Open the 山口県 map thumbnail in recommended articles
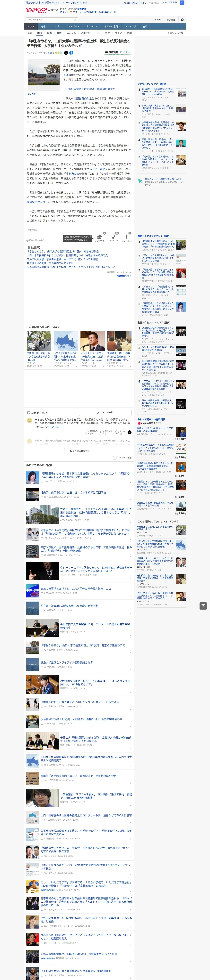The width and height of the screenshot is (210, 980). 66,341
